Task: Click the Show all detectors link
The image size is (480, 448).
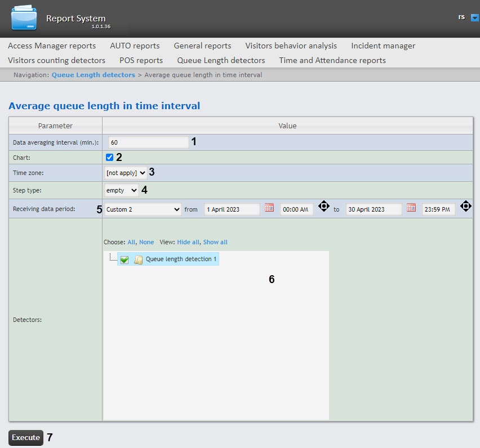Action: click(215, 242)
